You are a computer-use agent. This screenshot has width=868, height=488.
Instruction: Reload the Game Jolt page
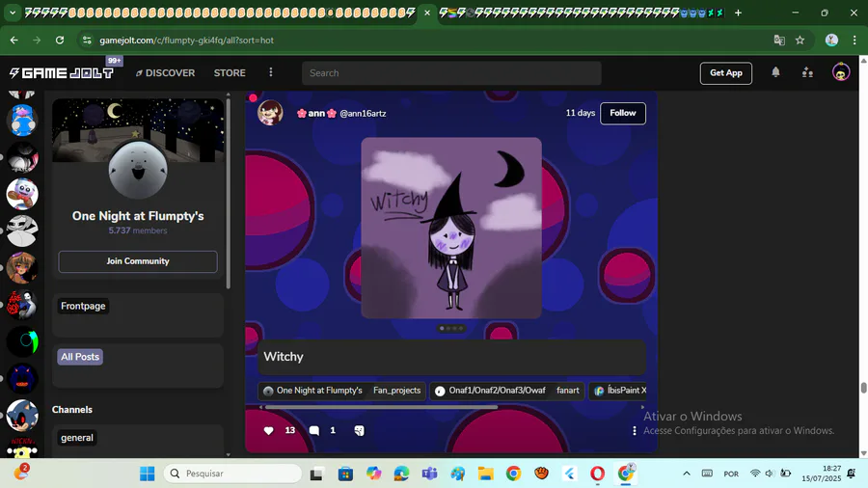click(x=60, y=40)
